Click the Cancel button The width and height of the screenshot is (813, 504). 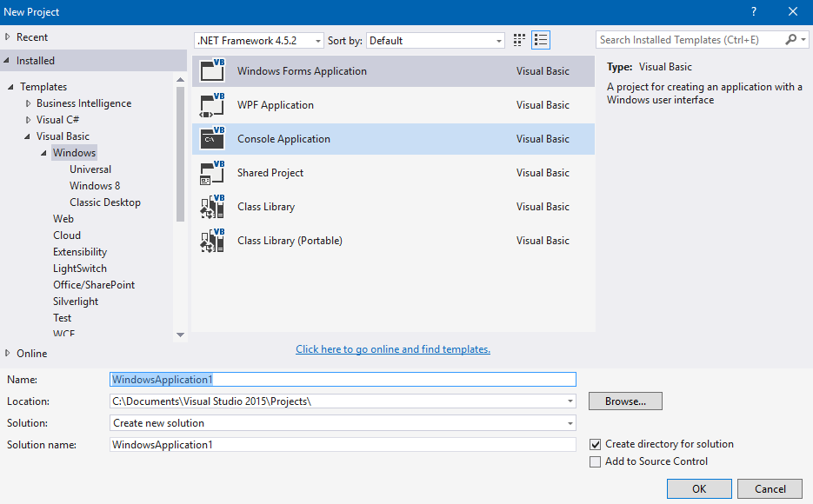770,489
